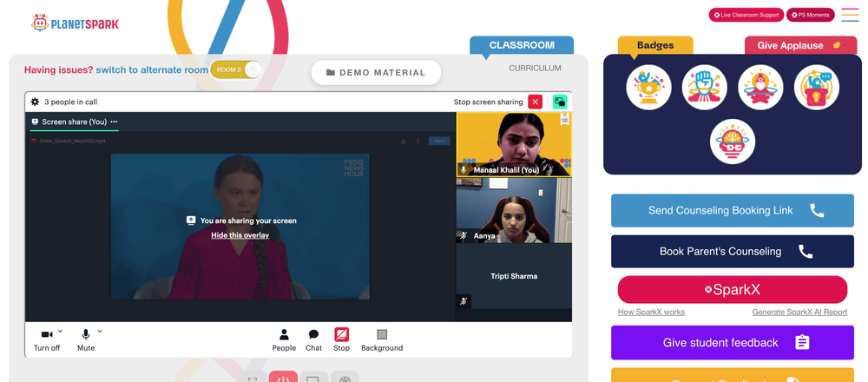Click Send Counseling Booking Link button

click(733, 210)
